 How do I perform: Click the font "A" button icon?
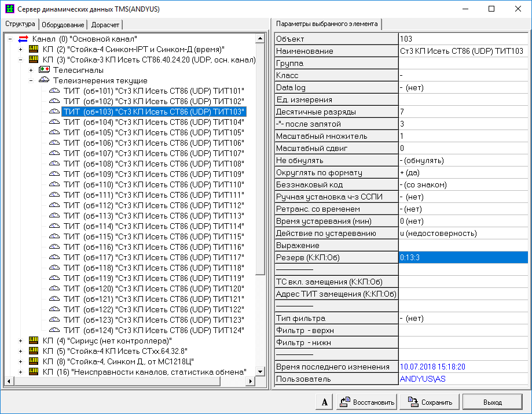coord(325,402)
